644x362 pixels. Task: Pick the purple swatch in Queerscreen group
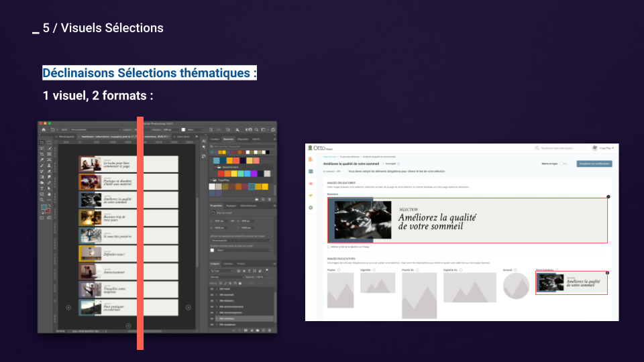coord(254,174)
